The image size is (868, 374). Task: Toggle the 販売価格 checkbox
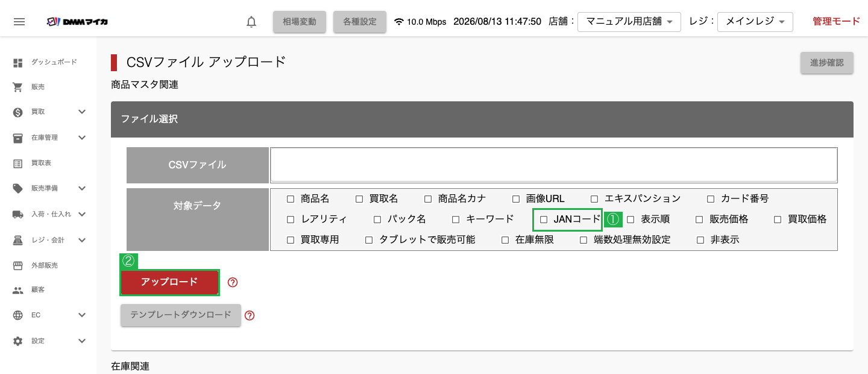click(x=699, y=220)
